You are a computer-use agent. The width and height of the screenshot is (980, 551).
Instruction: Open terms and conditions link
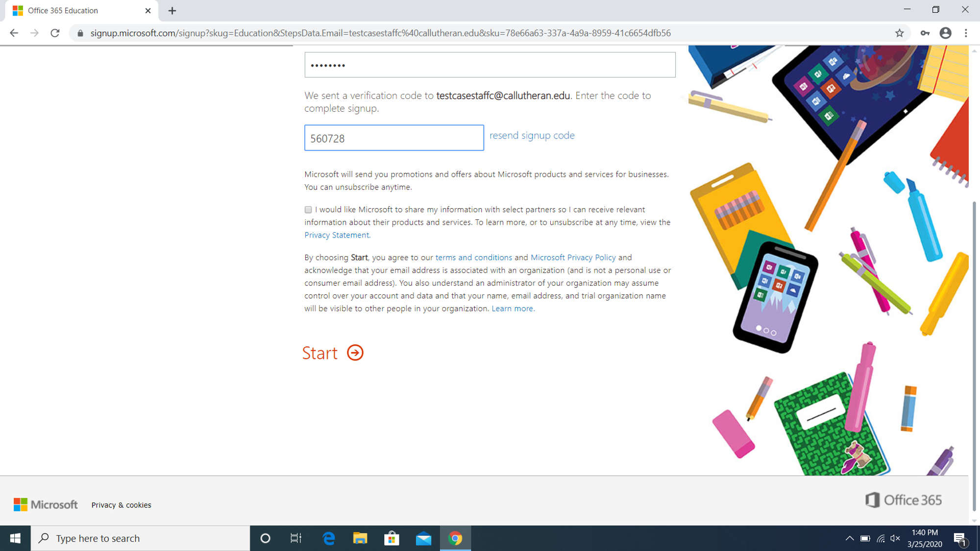pyautogui.click(x=473, y=257)
